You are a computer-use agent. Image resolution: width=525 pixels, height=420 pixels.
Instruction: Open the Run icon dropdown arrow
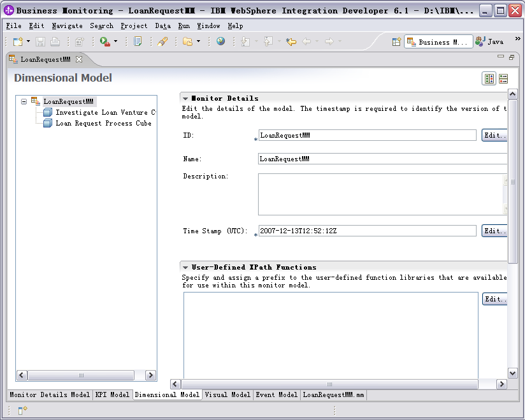pos(115,41)
